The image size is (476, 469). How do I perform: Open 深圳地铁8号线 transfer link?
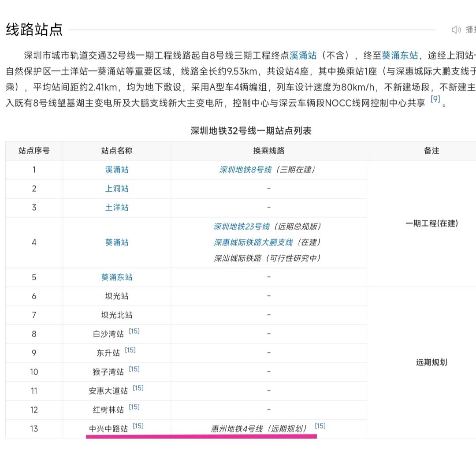click(x=245, y=169)
